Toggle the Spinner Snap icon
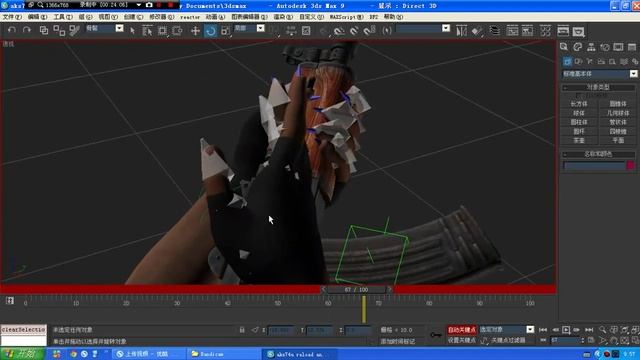This screenshot has height=360, width=640. (x=369, y=31)
